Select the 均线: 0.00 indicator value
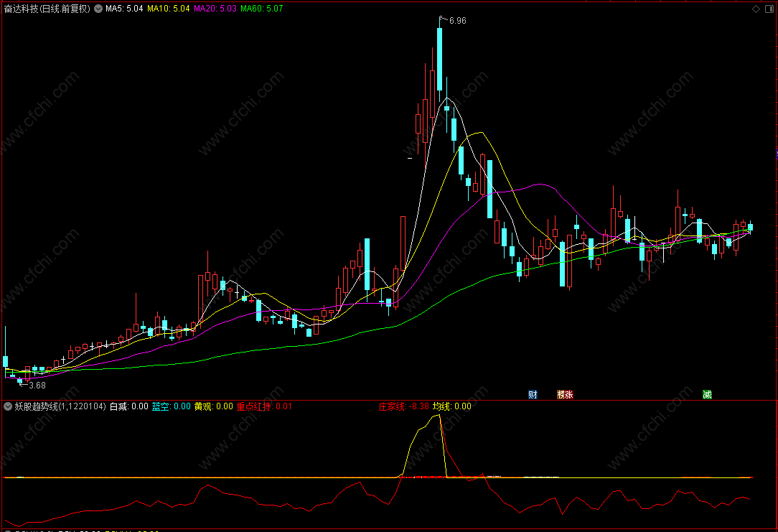 pos(452,406)
